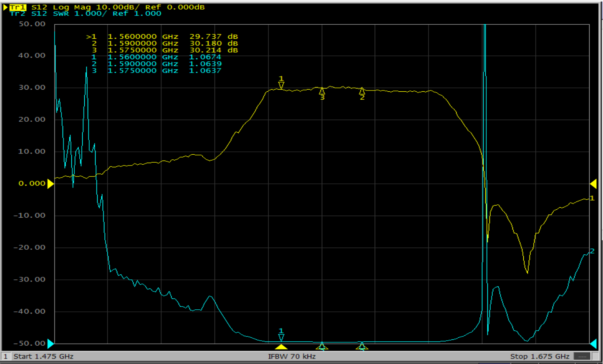Click Y-axis label '-40.00'
The width and height of the screenshot is (603, 364).
[x=30, y=311]
